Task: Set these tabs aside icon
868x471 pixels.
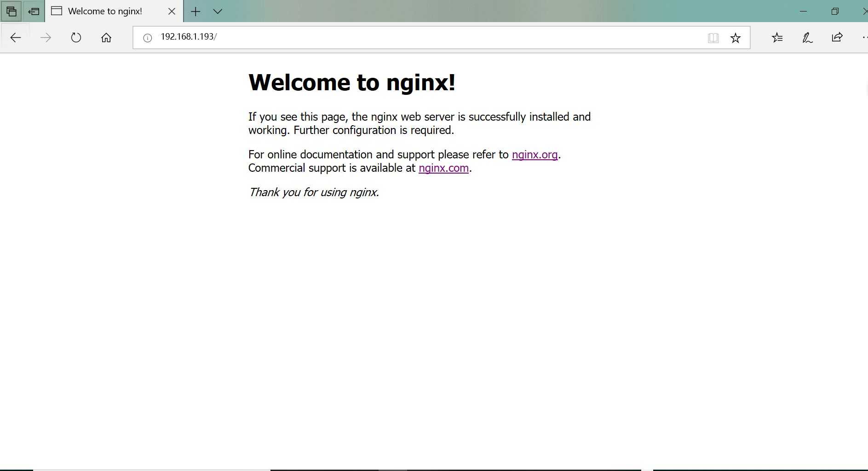Action: (33, 11)
